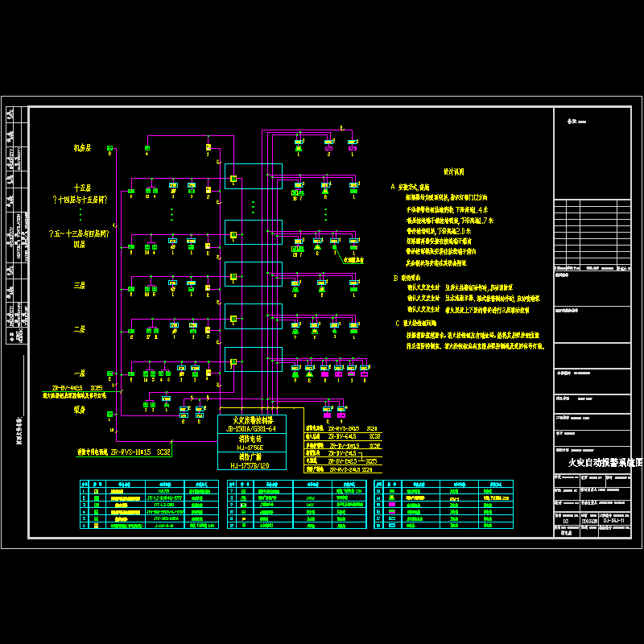Click the 火灾报警控制器 label in the control box
Viewport: 644px width, 644px height.
coord(253,420)
